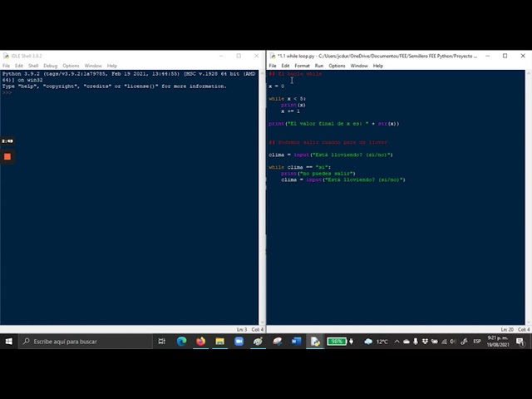Viewport: 532px width, 399px height.
Task: Open Microsoft Word from the taskbar
Action: point(296,342)
